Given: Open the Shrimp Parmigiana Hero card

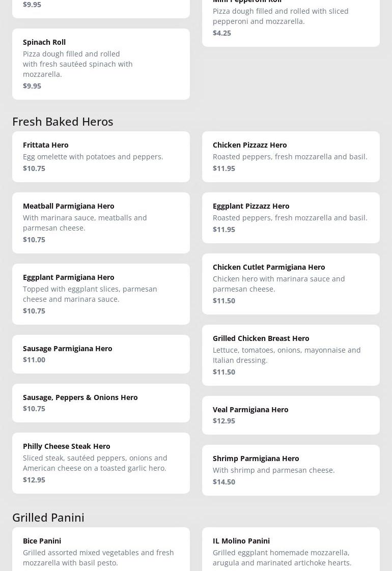Looking at the screenshot, I should coord(291,470).
